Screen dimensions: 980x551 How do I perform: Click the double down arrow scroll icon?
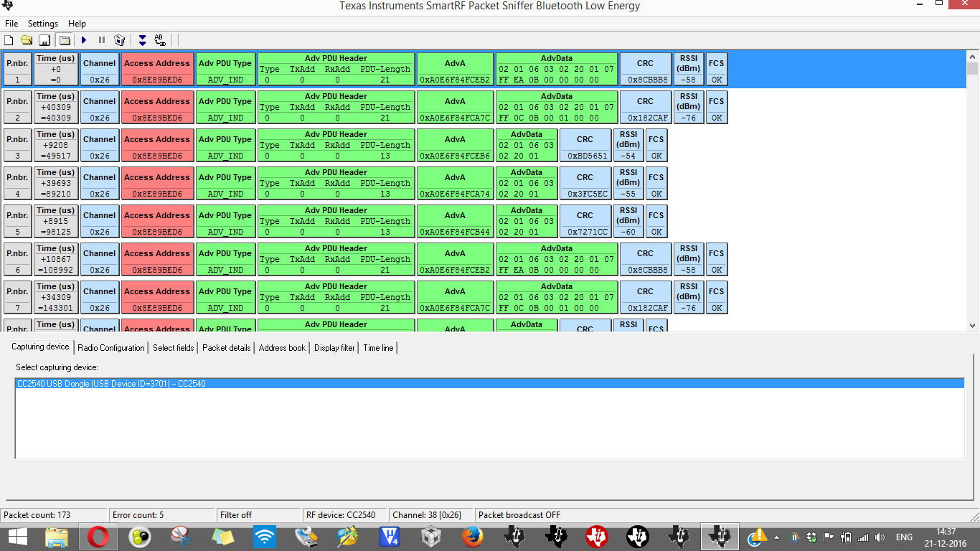click(142, 40)
